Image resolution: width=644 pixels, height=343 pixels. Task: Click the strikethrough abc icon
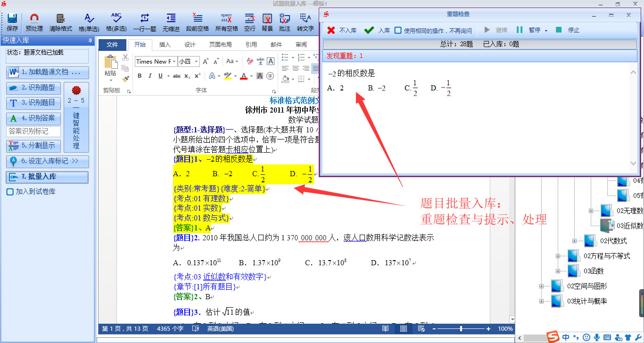(177, 76)
